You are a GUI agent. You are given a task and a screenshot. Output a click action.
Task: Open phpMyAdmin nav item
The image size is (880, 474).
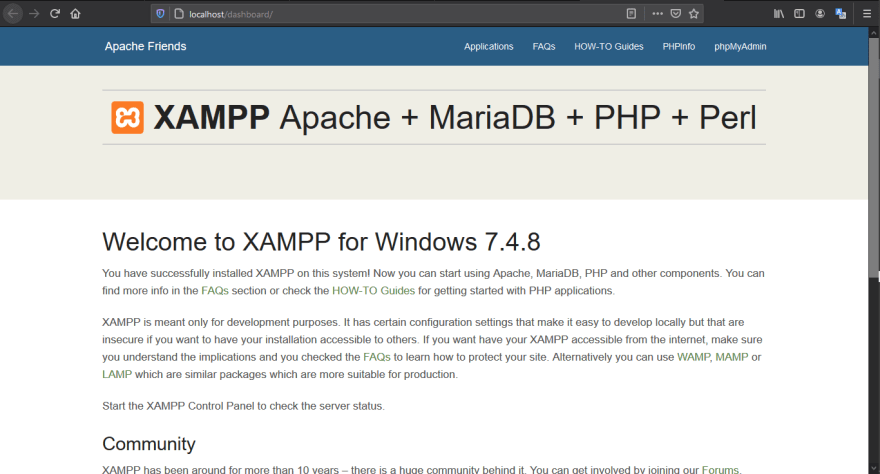[x=740, y=47]
